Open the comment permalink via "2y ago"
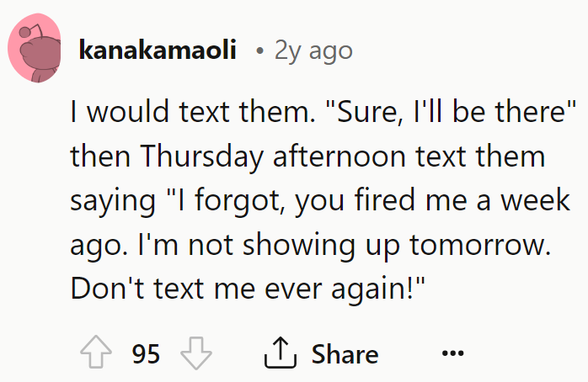 point(313,51)
